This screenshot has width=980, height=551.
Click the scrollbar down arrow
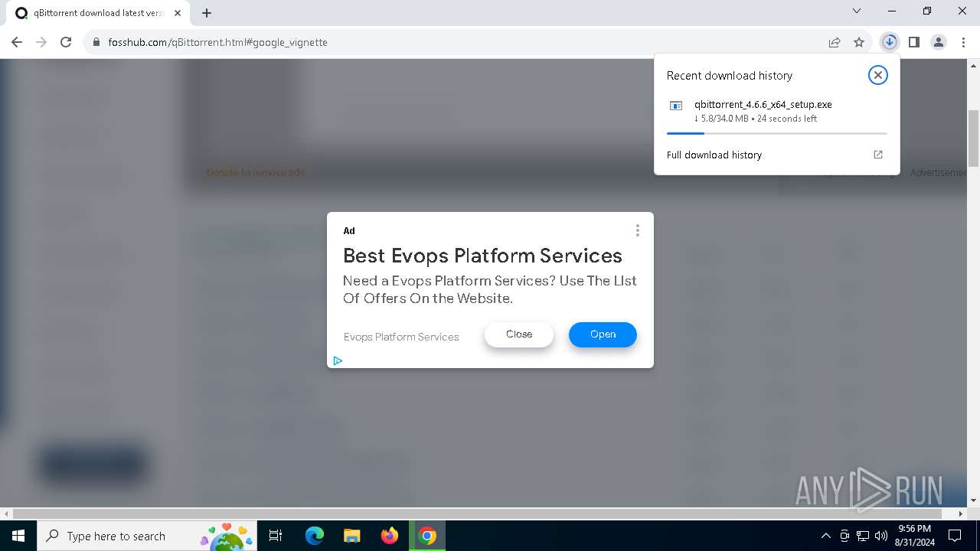973,500
